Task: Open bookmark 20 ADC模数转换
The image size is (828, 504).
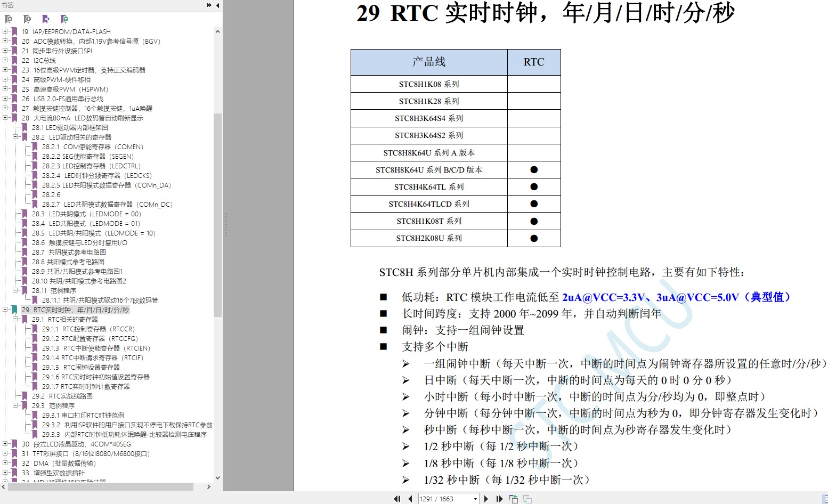Action: 91,41
